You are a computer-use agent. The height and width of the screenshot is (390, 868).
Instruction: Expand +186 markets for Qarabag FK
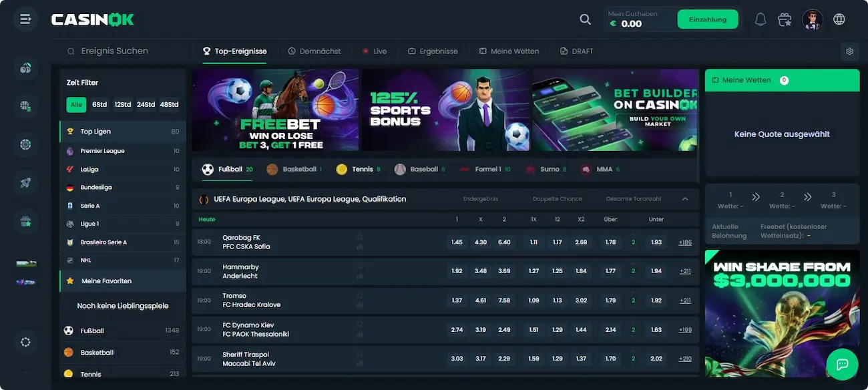(685, 242)
